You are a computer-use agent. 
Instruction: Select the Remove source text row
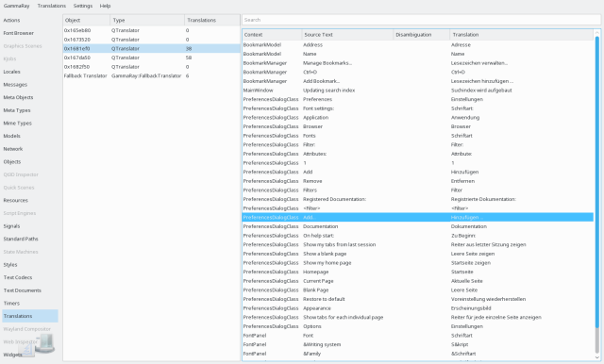[x=418, y=181]
